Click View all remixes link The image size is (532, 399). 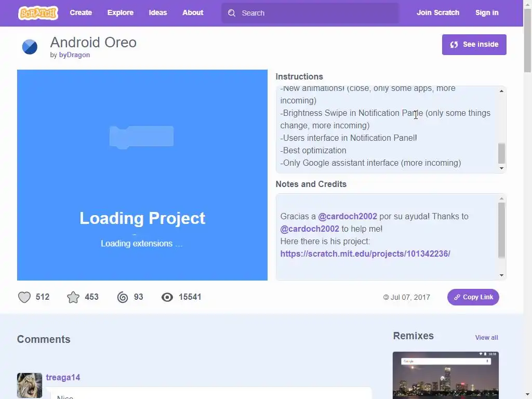click(x=486, y=338)
